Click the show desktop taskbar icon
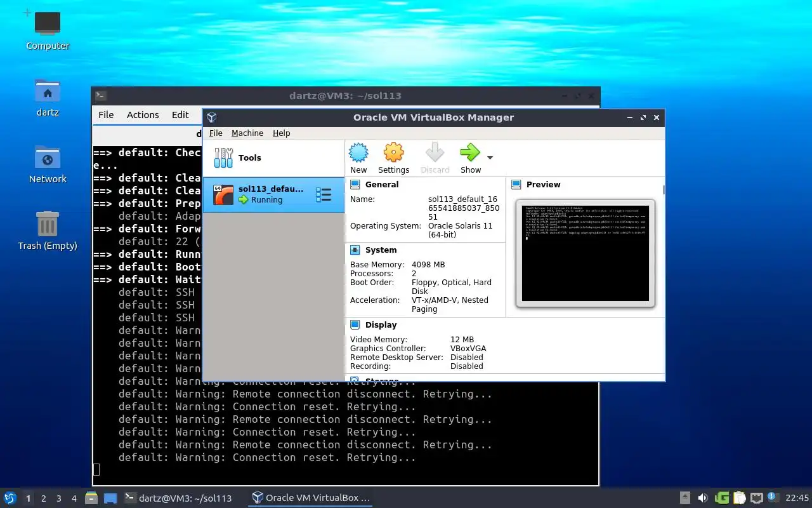The width and height of the screenshot is (812, 508). pos(110,498)
